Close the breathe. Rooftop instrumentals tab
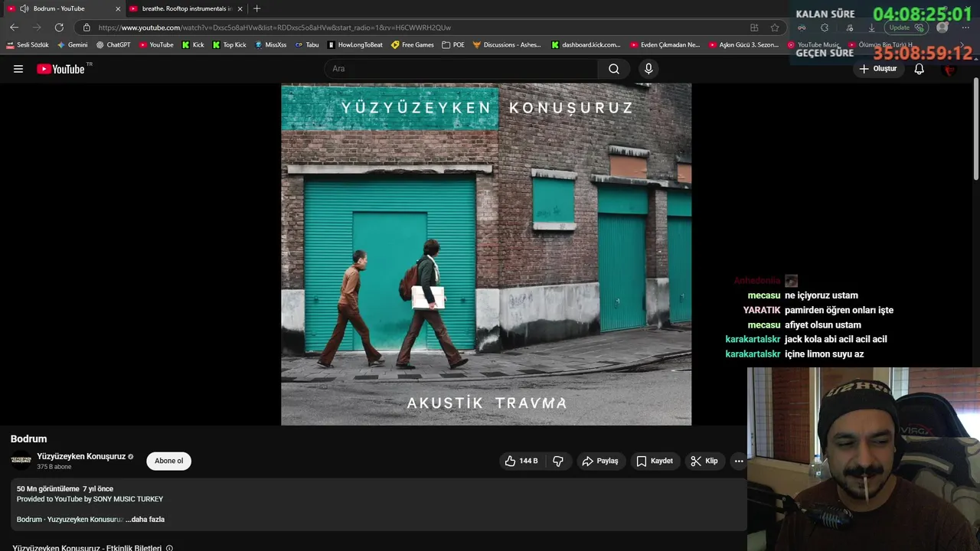980x551 pixels. [x=240, y=8]
